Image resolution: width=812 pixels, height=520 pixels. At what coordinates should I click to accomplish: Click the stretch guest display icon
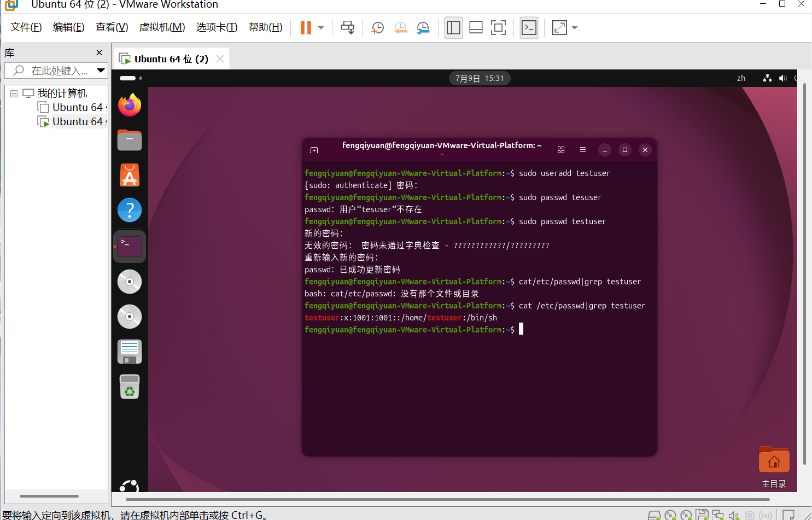coord(559,28)
